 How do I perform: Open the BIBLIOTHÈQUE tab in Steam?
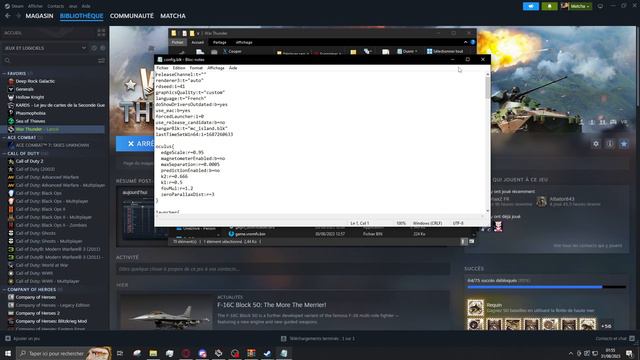(81, 16)
